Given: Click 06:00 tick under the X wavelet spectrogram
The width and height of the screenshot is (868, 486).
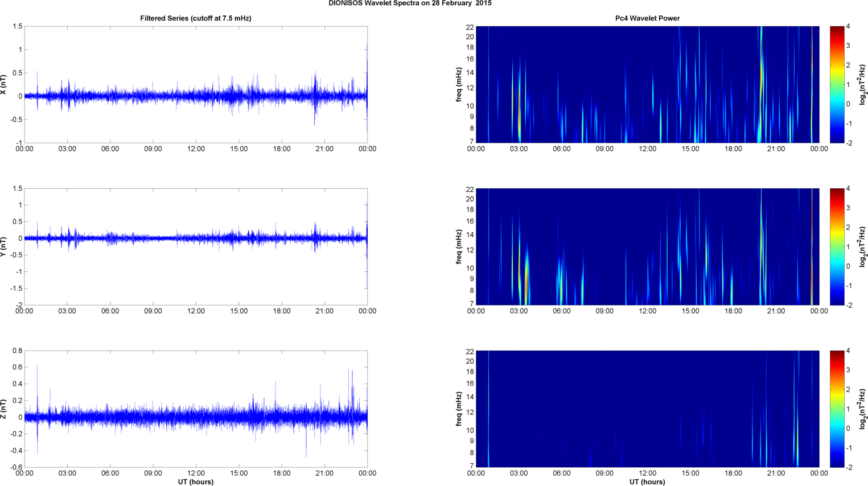Looking at the screenshot, I should pyautogui.click(x=562, y=149).
